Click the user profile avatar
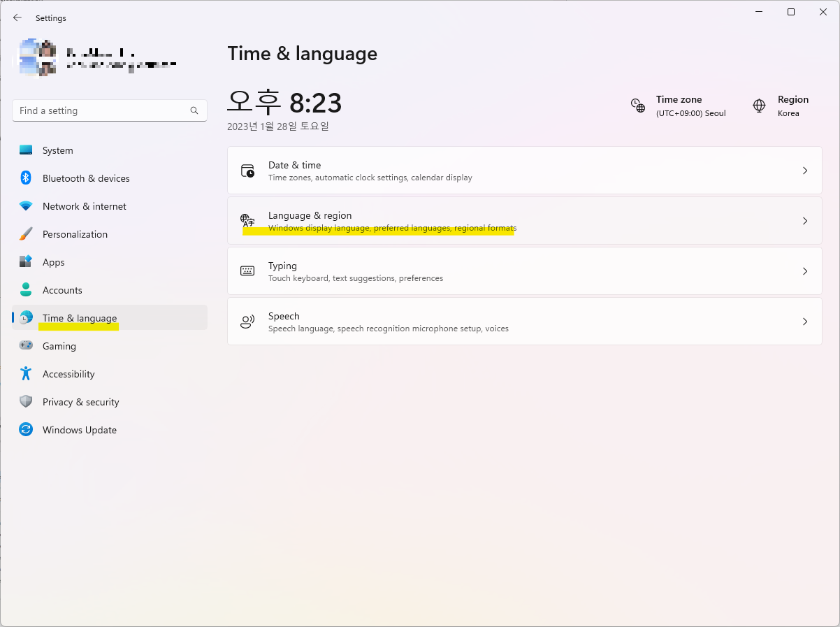This screenshot has height=627, width=840. pyautogui.click(x=38, y=57)
